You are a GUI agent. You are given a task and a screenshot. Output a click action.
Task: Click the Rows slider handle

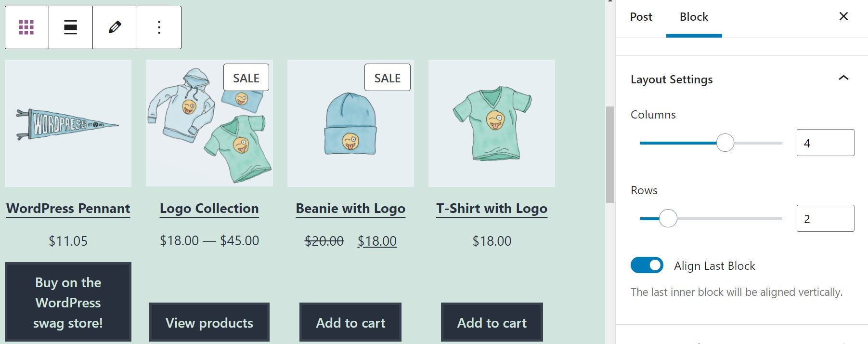pos(668,218)
